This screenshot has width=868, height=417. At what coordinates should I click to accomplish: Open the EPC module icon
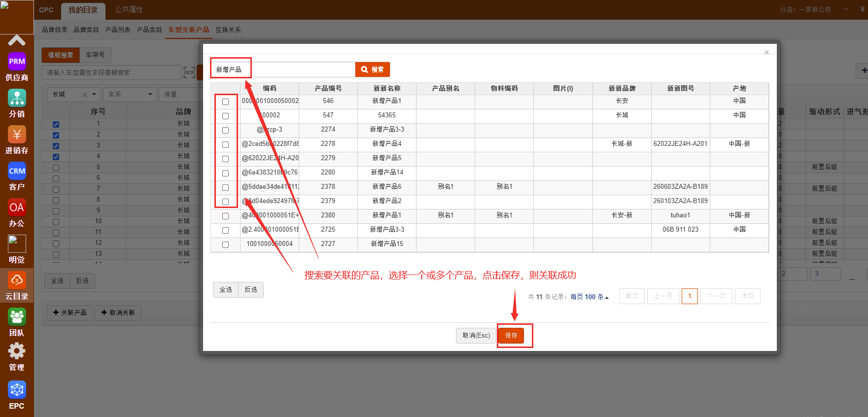[17, 390]
